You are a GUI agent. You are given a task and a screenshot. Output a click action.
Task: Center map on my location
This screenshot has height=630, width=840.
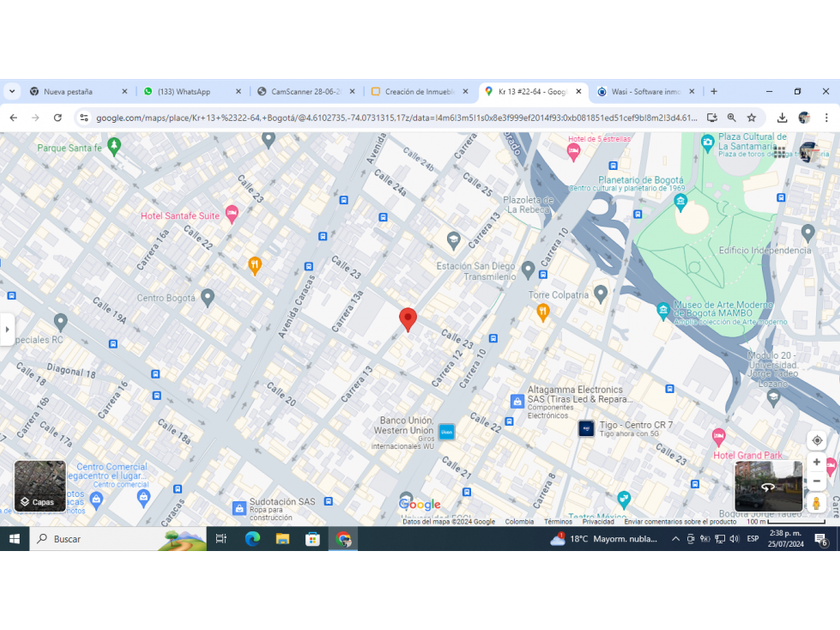(x=816, y=440)
